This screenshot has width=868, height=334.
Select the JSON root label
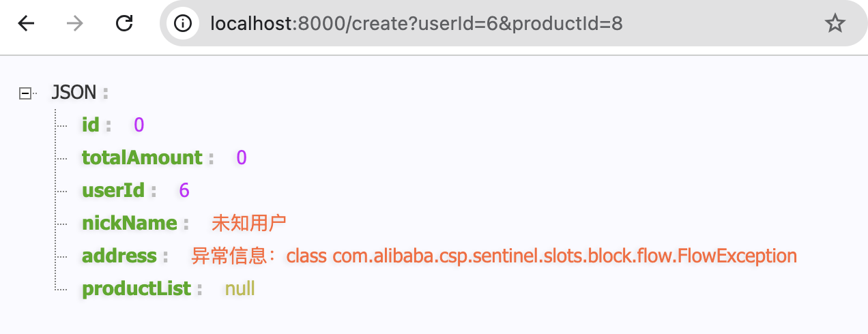pyautogui.click(x=74, y=92)
